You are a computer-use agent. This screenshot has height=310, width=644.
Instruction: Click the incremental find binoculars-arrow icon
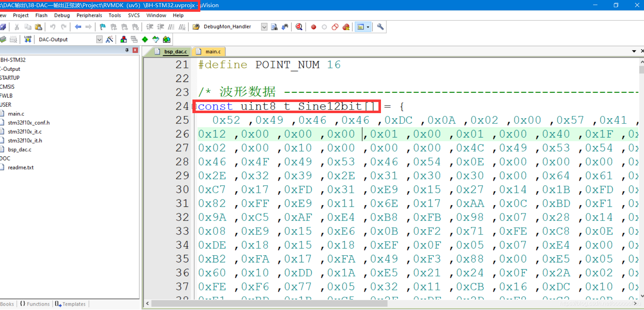tap(285, 27)
